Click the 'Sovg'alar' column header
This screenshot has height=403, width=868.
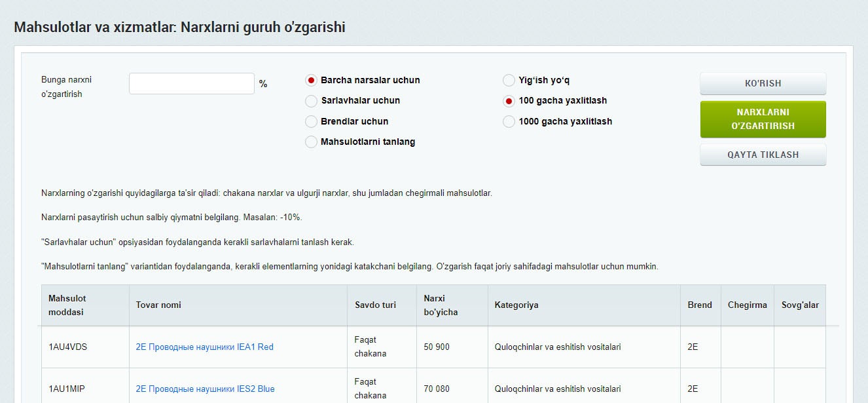[x=799, y=305]
